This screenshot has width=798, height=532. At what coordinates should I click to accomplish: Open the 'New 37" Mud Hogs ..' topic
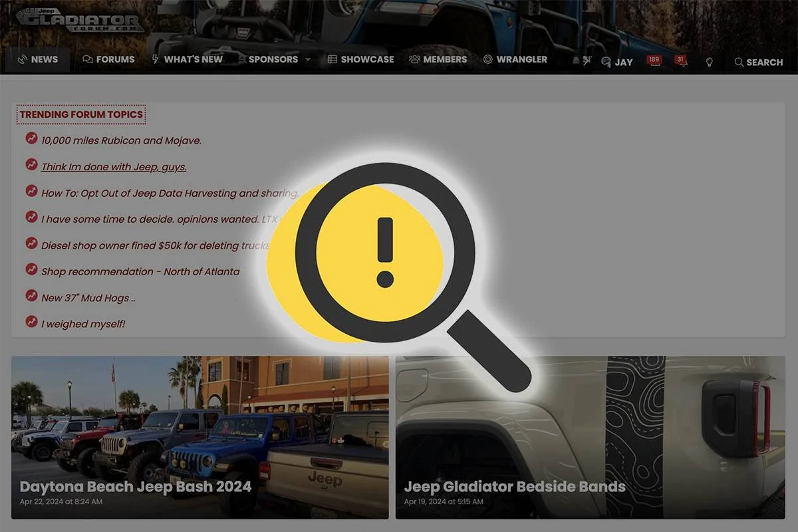(x=88, y=298)
